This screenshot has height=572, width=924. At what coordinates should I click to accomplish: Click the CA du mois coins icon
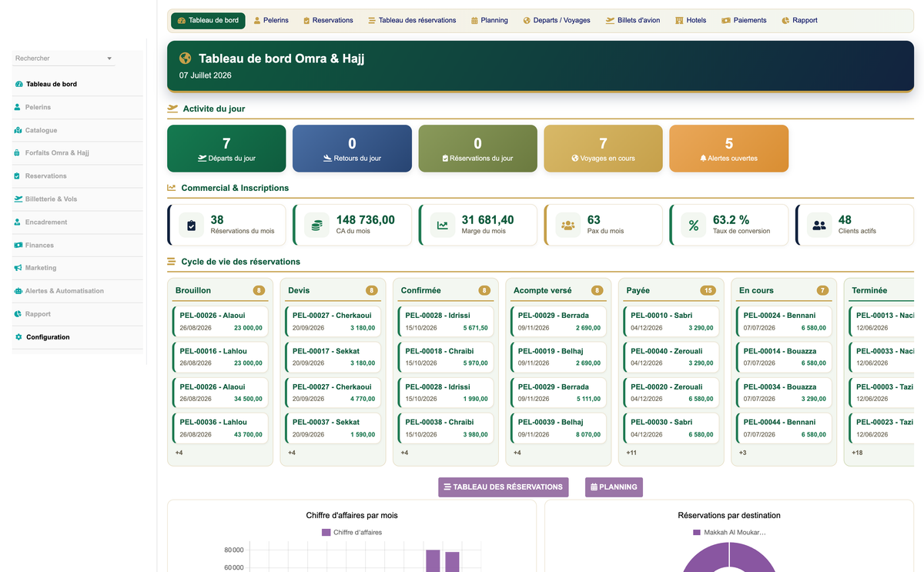[x=316, y=225]
